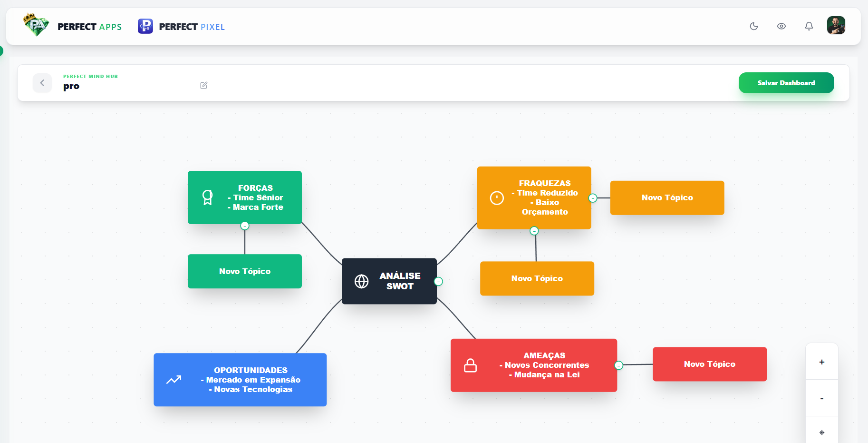Viewport: 868px width, 443px height.
Task: Collapse ANÁLISE SWOT children using its circle toggle
Action: [439, 281]
